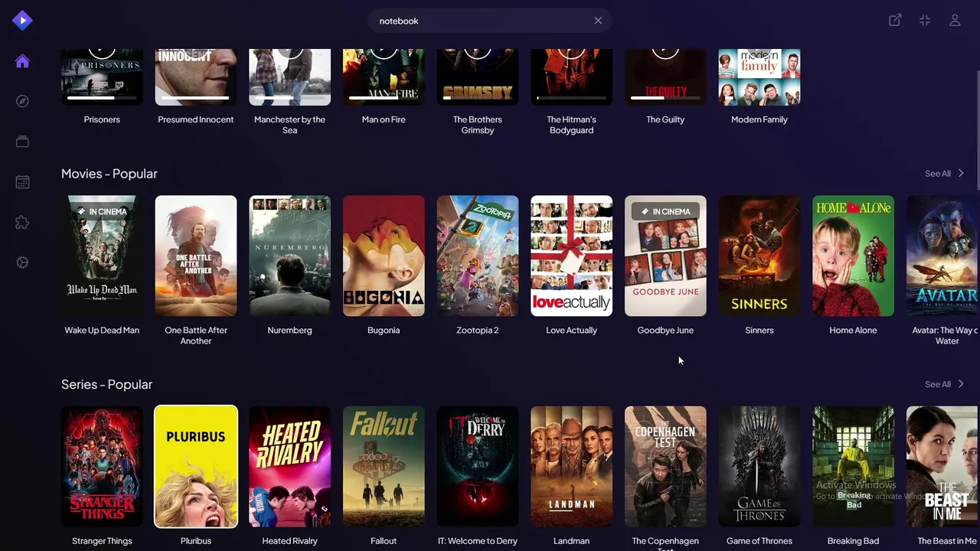Clear the search with the X icon
Screen dimensions: 980x551
point(598,21)
